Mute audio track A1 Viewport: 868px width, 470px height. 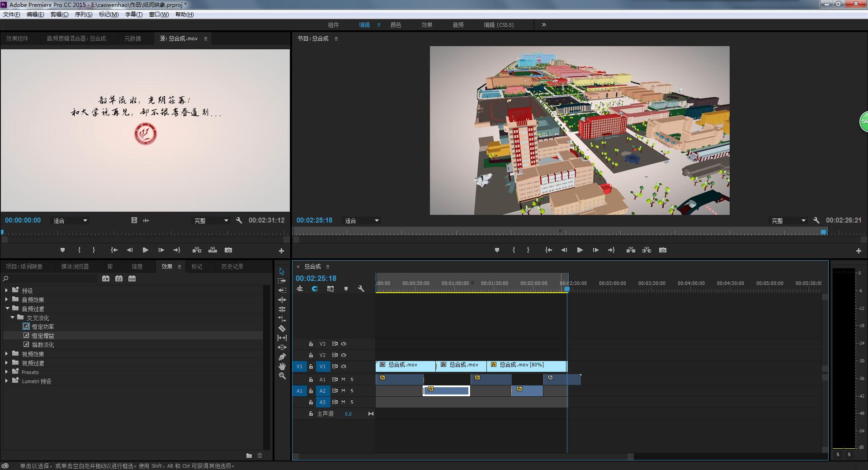point(343,380)
